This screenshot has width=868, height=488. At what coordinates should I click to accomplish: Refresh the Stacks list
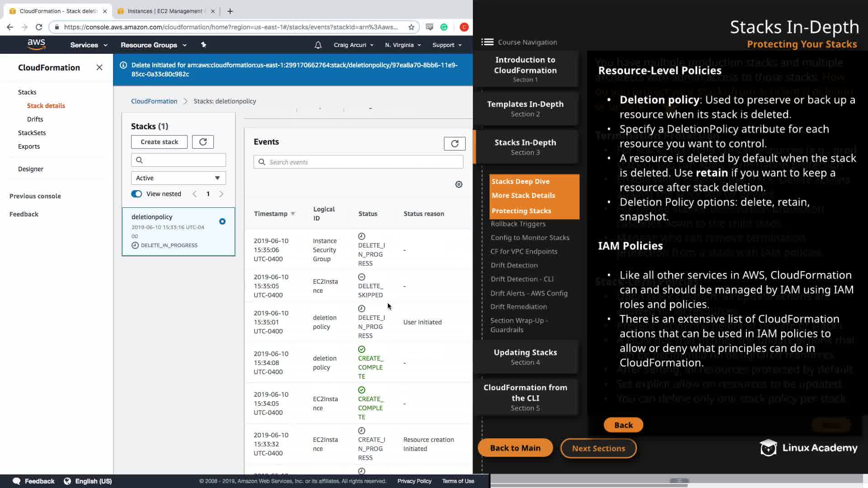(203, 142)
